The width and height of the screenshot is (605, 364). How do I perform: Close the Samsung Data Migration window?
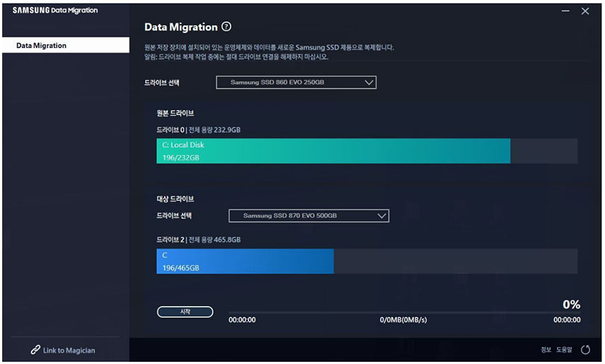point(585,11)
